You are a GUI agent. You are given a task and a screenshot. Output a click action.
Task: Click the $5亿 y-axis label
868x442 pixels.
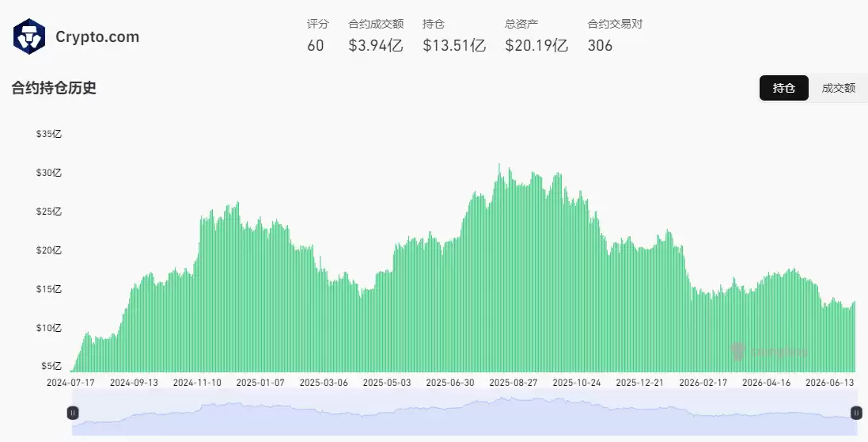51,366
